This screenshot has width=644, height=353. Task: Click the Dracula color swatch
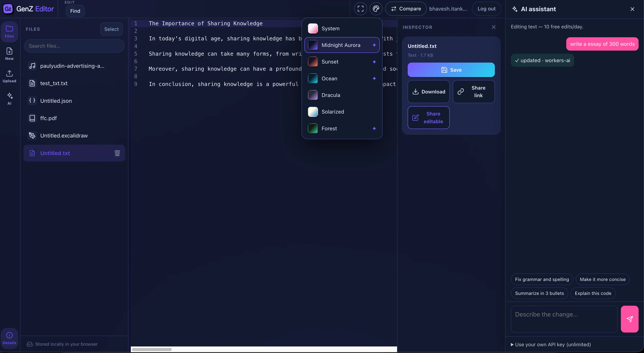point(313,95)
